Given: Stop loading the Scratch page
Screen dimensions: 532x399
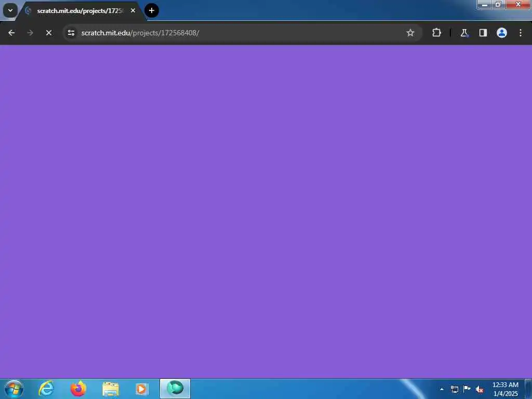Looking at the screenshot, I should pos(49,33).
